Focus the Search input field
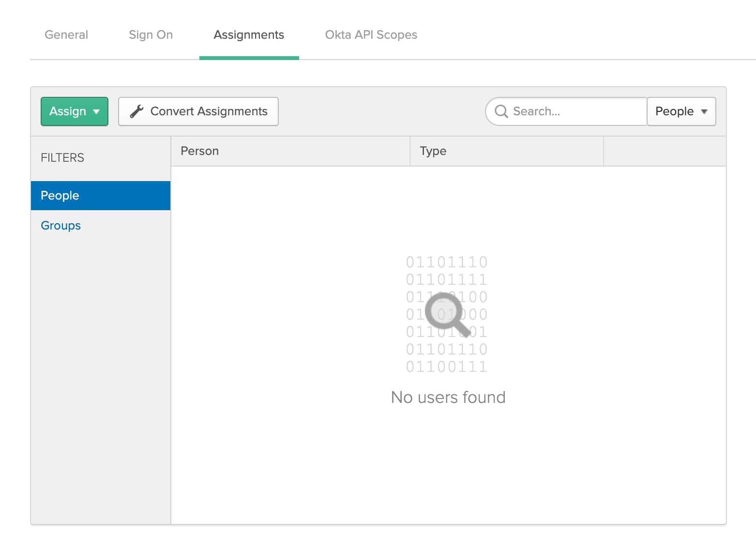756x553 pixels. point(576,111)
